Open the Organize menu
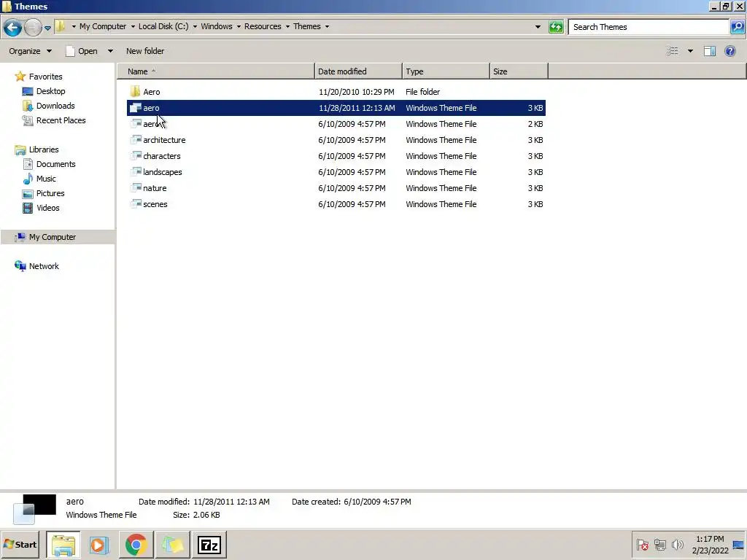This screenshot has width=747, height=560. 30,51
